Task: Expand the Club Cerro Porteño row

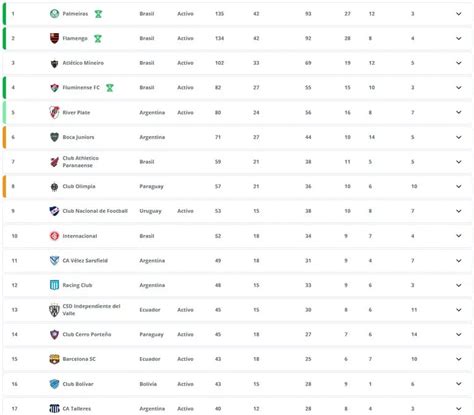Action: click(x=459, y=334)
